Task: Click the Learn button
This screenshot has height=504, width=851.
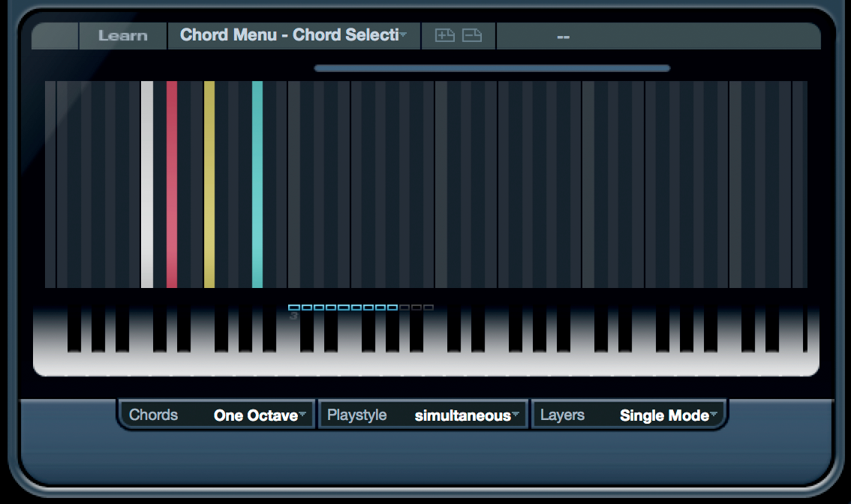Action: [x=122, y=36]
